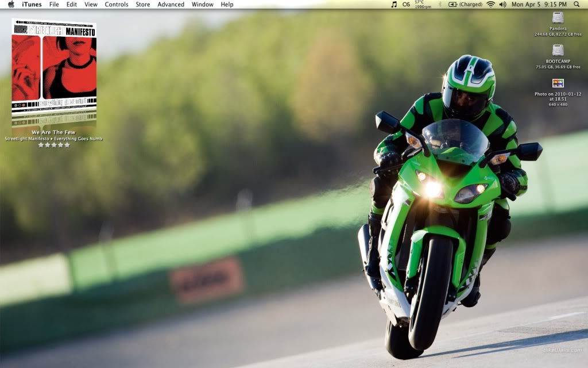
Task: Select the Photo on 2010-01-12 file icon
Action: pos(558,83)
